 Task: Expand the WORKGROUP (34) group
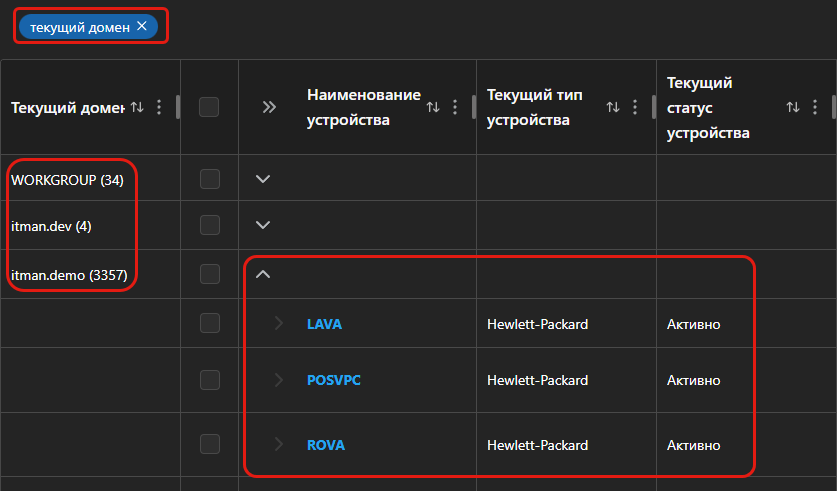pyautogui.click(x=263, y=179)
